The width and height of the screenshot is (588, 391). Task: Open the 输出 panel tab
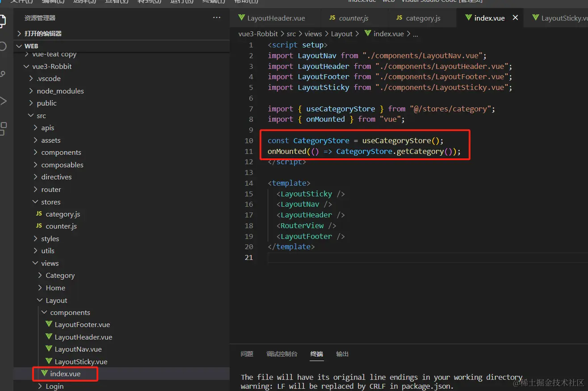[342, 354]
